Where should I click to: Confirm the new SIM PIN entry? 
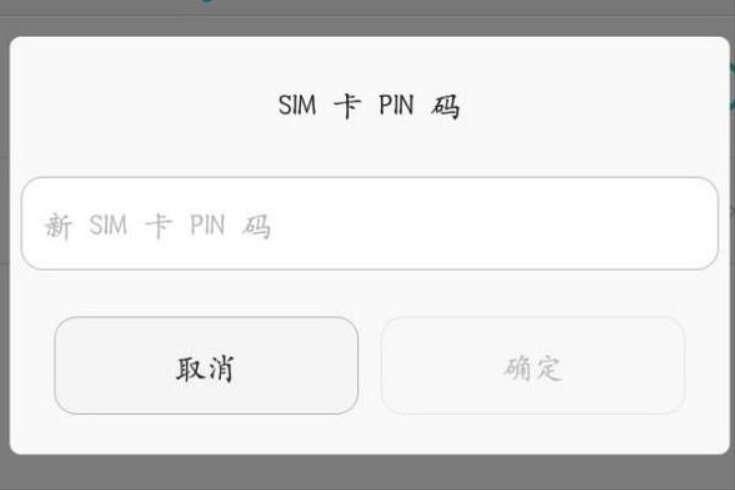pyautogui.click(x=533, y=365)
